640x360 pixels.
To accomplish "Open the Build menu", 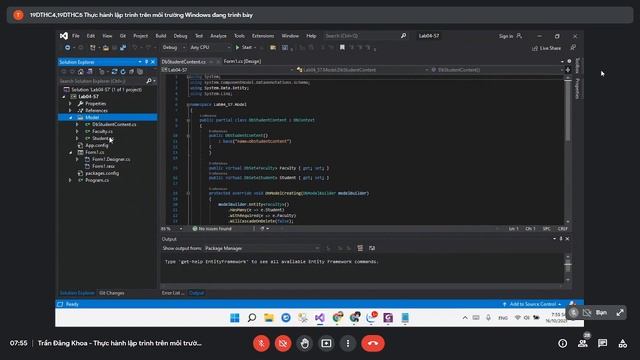I will (x=161, y=36).
